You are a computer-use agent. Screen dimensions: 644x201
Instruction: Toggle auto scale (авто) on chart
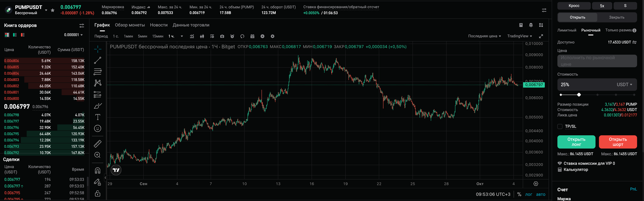tap(541, 194)
